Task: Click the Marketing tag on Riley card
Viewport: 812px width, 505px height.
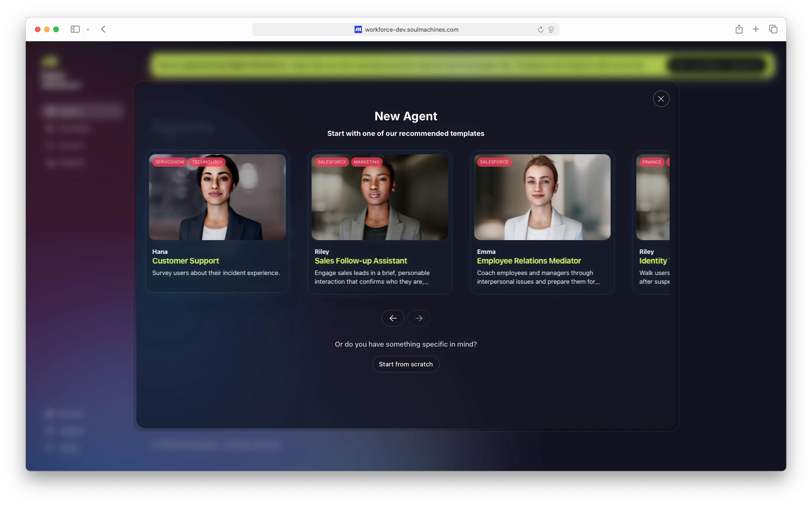Action: (x=367, y=162)
